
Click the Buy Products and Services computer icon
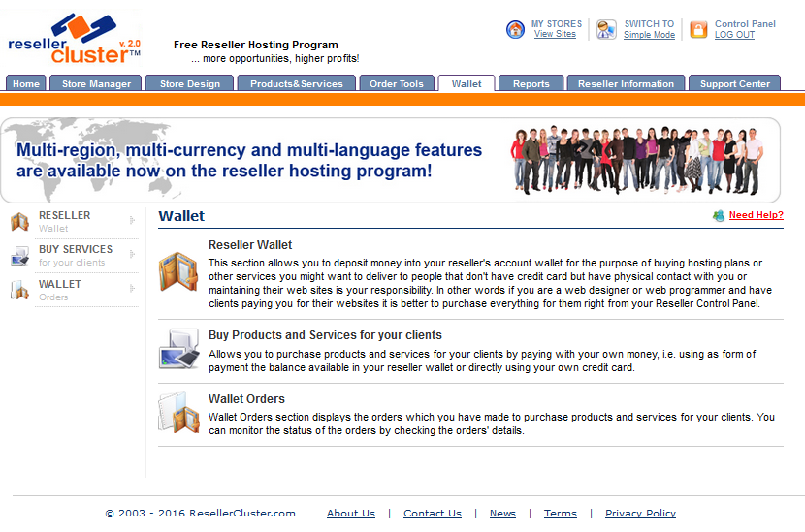coord(178,349)
